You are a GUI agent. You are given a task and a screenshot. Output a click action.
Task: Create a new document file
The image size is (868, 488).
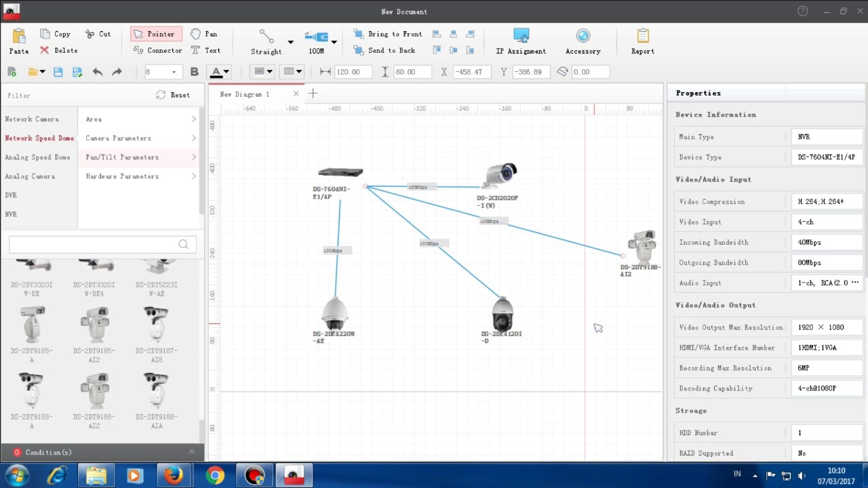pos(12,72)
